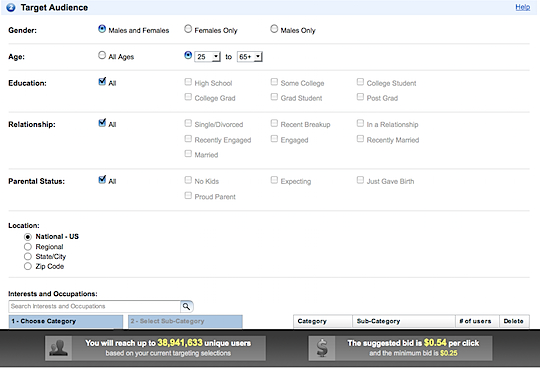Image resolution: width=540 pixels, height=368 pixels.
Task: Open the minimum age 25 dropdown
Action: pos(207,56)
